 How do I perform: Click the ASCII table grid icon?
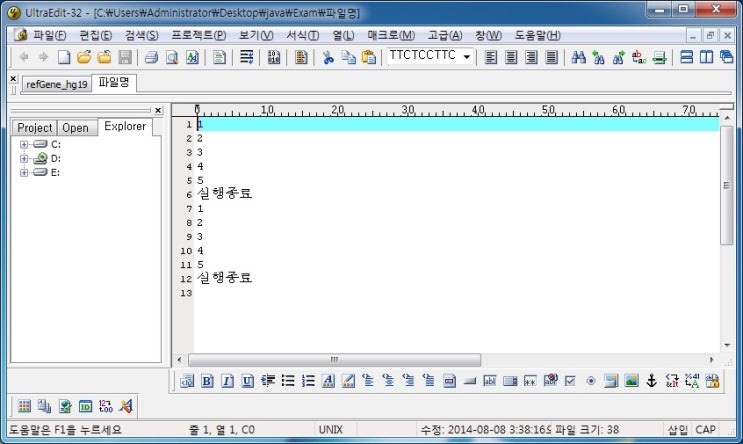(x=24, y=406)
